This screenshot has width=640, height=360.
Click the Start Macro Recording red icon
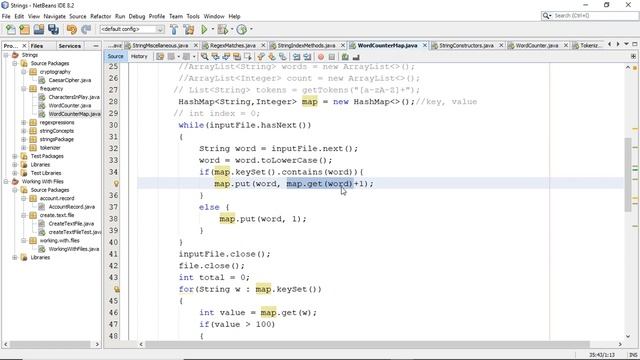click(321, 57)
